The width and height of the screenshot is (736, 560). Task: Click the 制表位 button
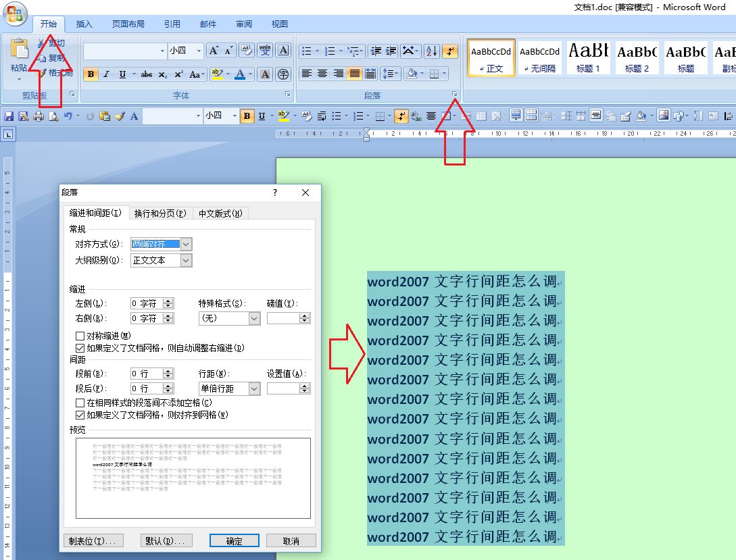93,541
